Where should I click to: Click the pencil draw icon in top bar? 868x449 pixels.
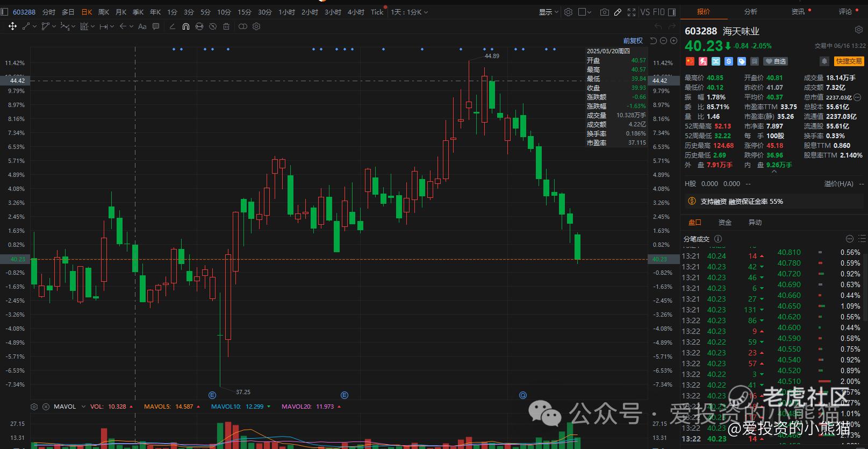pos(618,12)
